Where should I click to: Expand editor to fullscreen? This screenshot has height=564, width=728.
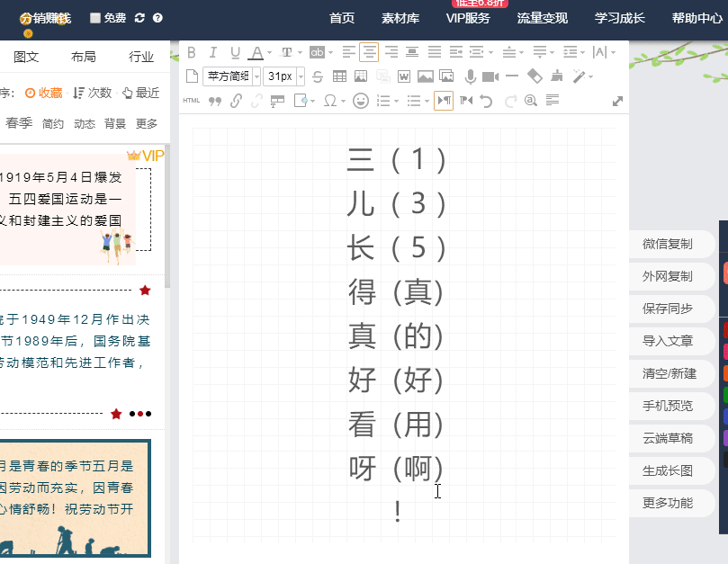click(x=617, y=101)
